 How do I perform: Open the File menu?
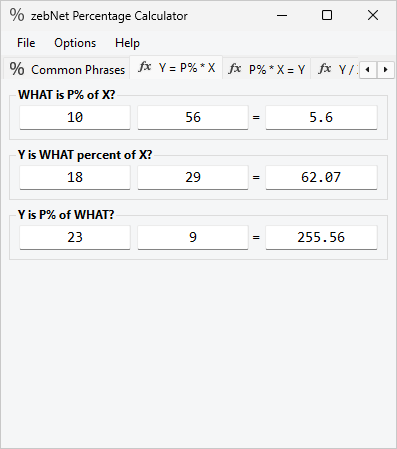[26, 43]
